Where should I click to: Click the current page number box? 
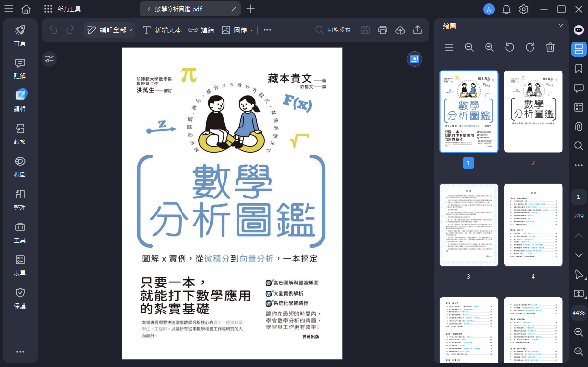click(579, 197)
